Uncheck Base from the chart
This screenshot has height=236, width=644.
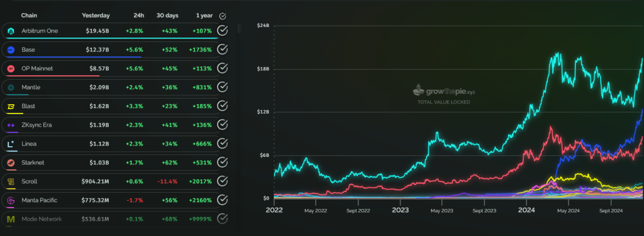[222, 50]
